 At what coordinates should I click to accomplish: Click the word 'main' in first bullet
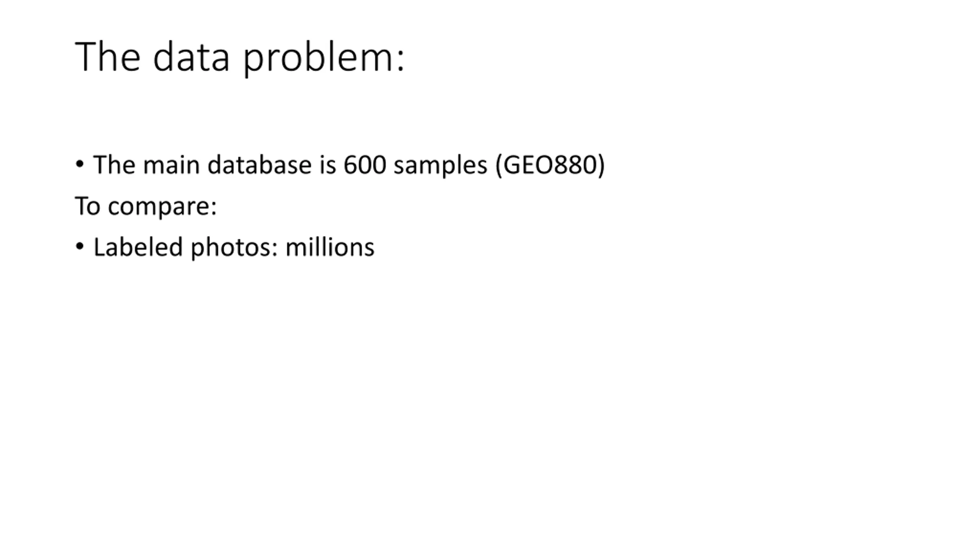click(x=171, y=165)
